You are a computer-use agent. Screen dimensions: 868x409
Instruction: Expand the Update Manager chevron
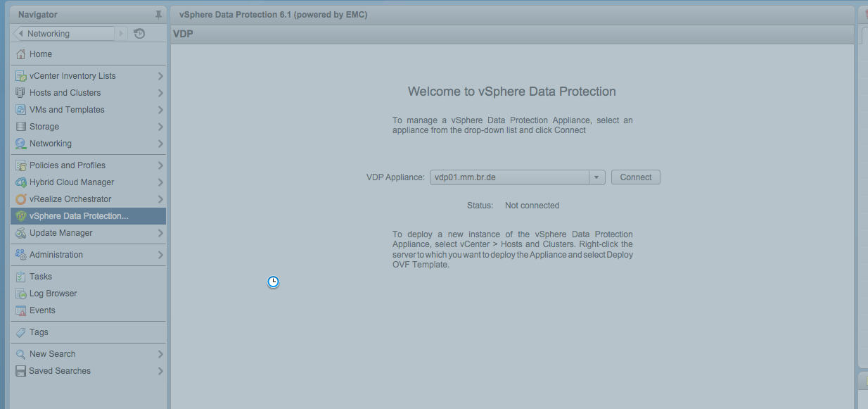pyautogui.click(x=160, y=233)
